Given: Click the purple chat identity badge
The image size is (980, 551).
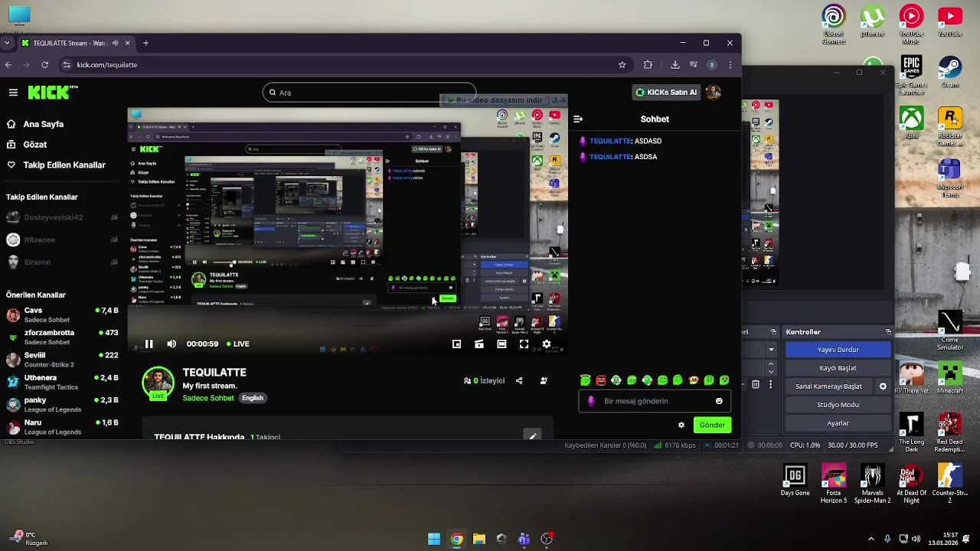Looking at the screenshot, I should [x=590, y=401].
